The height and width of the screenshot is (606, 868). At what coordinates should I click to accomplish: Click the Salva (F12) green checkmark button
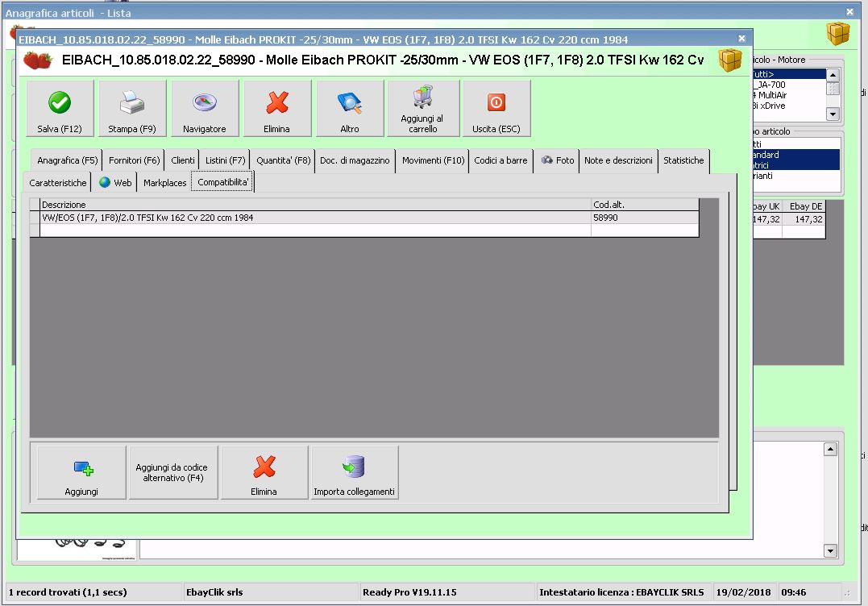[60, 109]
